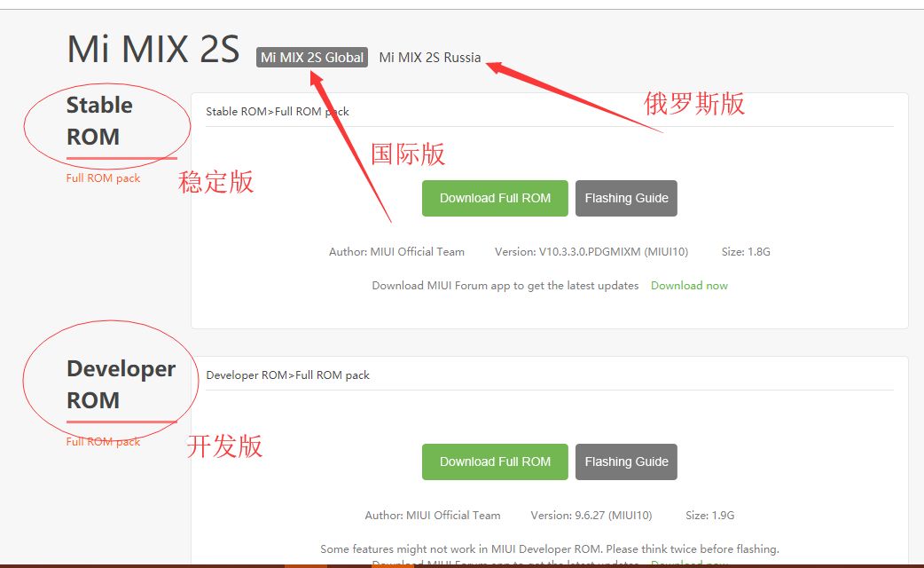Viewport: 924px width, 568px height.
Task: Select the Mi MIX 2S Global tab
Action: (311, 57)
